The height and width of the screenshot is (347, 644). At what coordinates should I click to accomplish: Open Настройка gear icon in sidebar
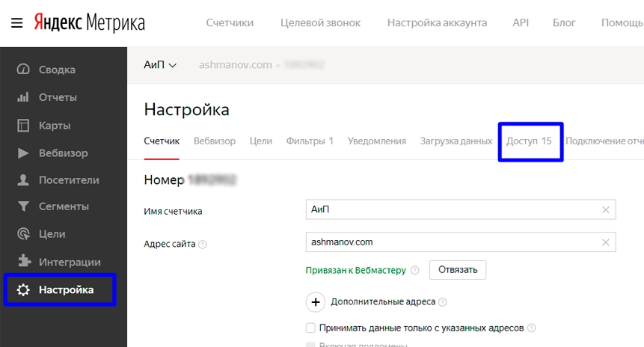coord(23,290)
